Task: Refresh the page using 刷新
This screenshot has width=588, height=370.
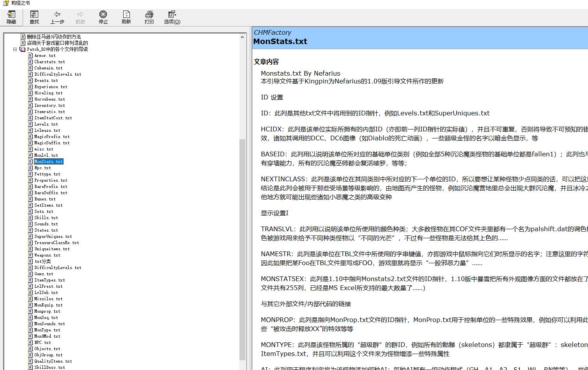Action: (126, 18)
